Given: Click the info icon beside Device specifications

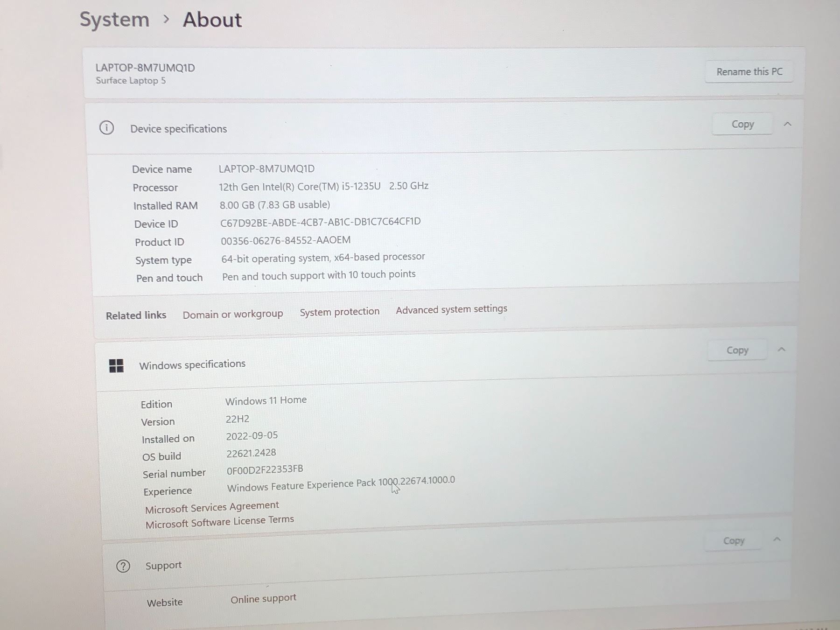Looking at the screenshot, I should 106,127.
